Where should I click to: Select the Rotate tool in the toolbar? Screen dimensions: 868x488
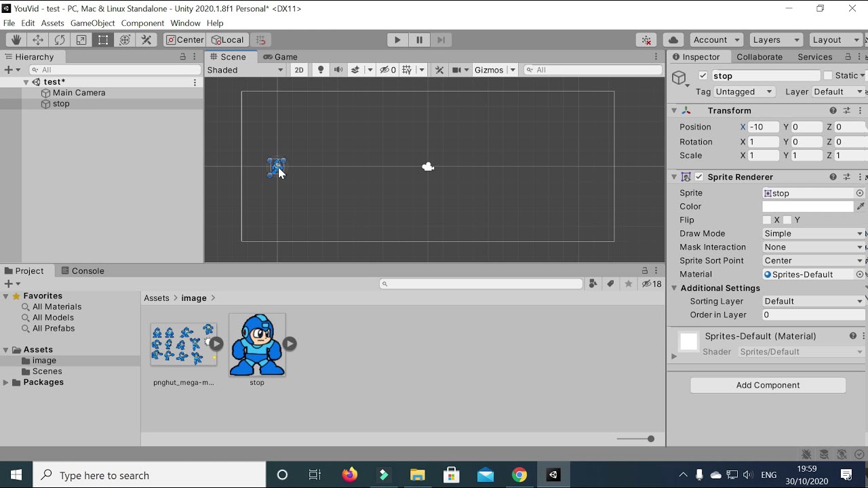tap(60, 40)
